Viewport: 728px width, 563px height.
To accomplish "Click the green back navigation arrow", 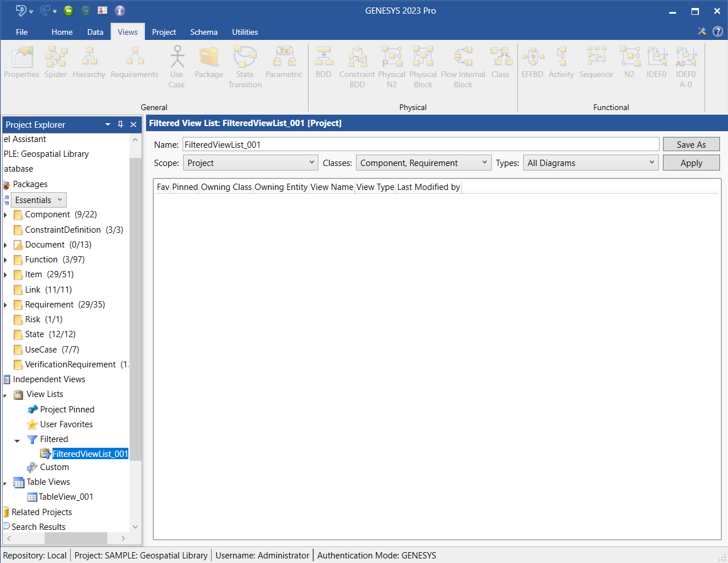I will tap(68, 10).
